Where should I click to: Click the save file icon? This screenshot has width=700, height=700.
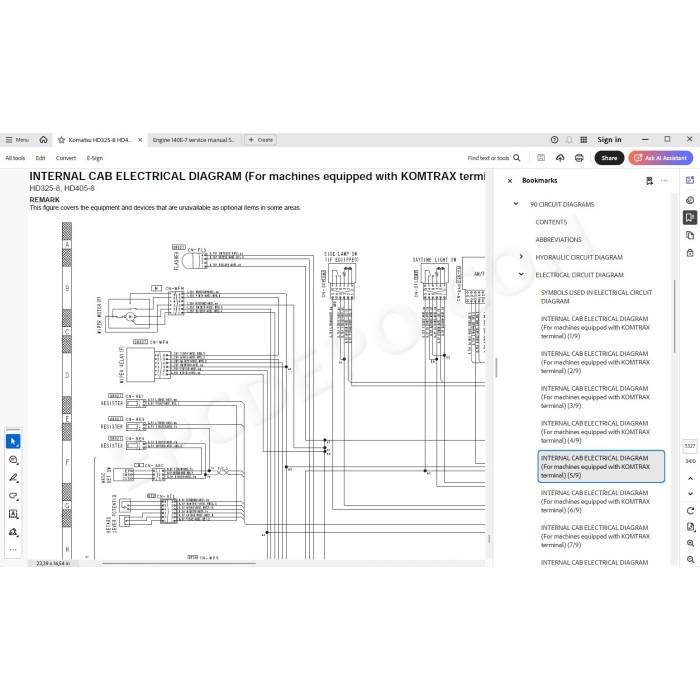coord(541,158)
